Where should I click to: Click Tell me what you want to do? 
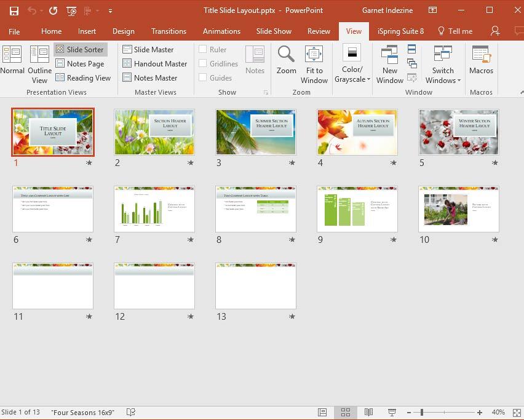coord(455,31)
